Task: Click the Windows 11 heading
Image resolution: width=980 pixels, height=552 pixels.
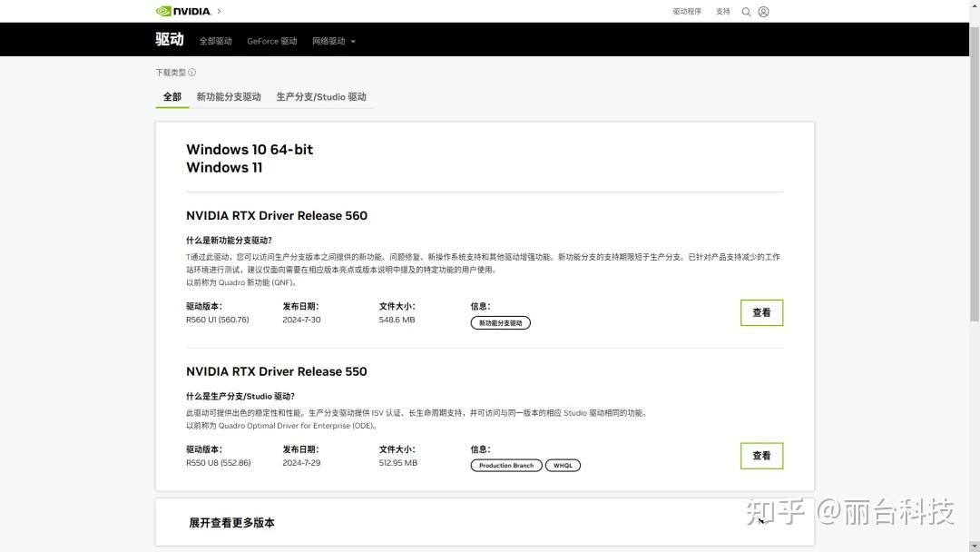Action: click(x=224, y=168)
